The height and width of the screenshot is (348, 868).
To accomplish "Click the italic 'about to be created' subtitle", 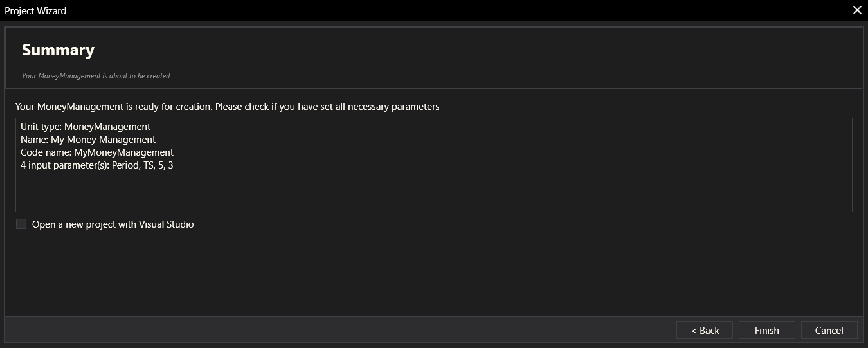I will (x=96, y=76).
